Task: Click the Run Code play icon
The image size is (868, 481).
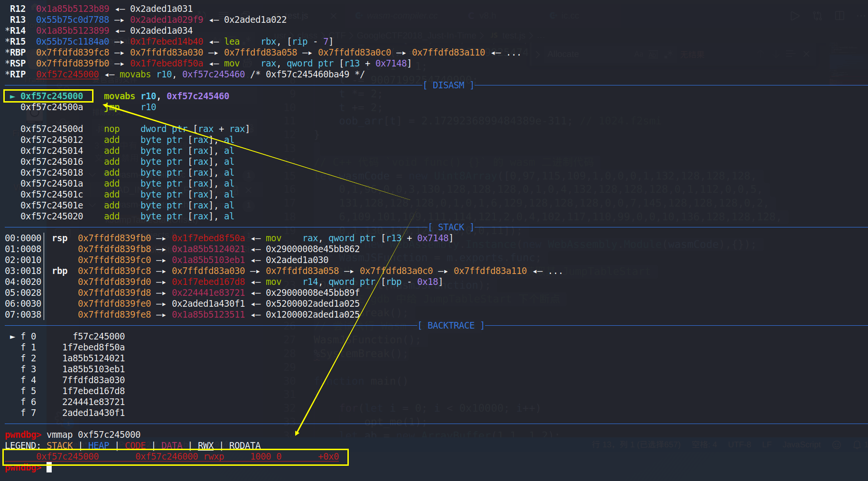Action: click(x=795, y=16)
